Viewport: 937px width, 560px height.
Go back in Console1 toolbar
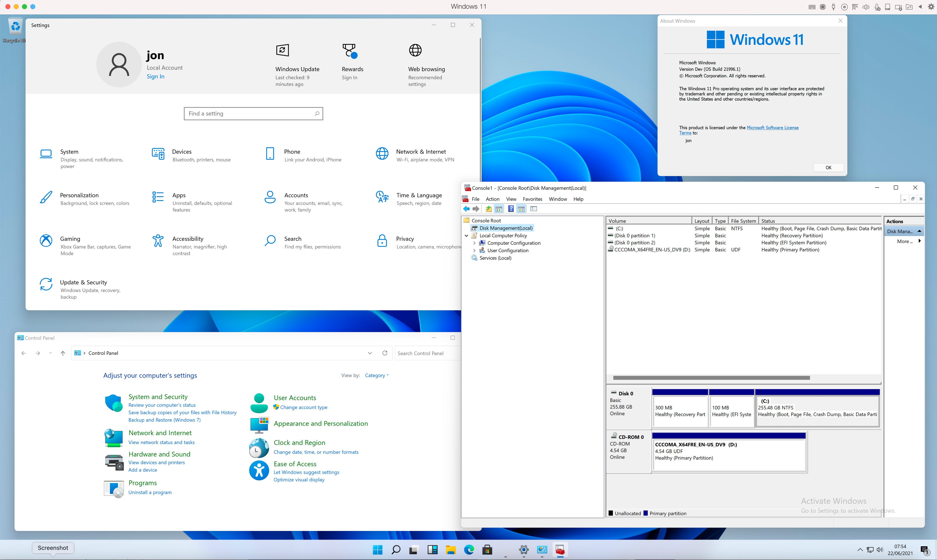467,209
